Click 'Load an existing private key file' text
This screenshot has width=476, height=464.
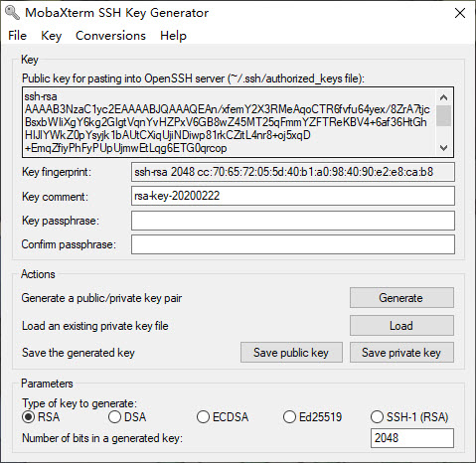[x=95, y=326]
